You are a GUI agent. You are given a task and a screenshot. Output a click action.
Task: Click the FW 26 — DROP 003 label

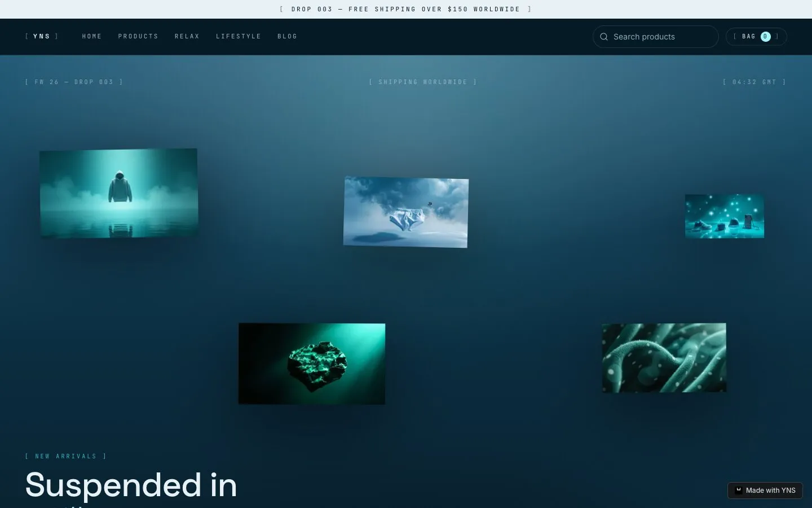[74, 82]
